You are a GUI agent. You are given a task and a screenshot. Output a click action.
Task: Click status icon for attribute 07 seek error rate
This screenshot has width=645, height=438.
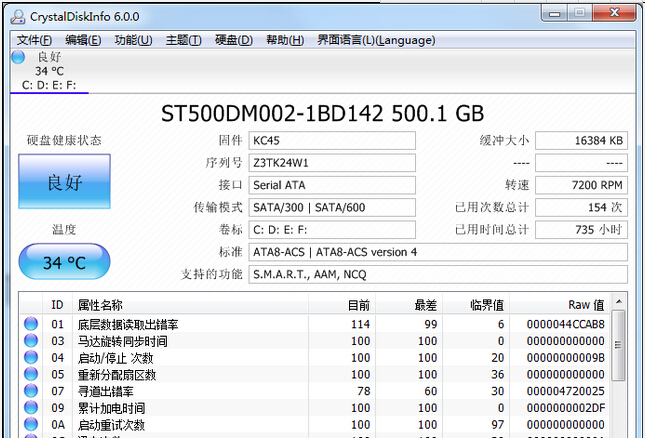point(30,392)
